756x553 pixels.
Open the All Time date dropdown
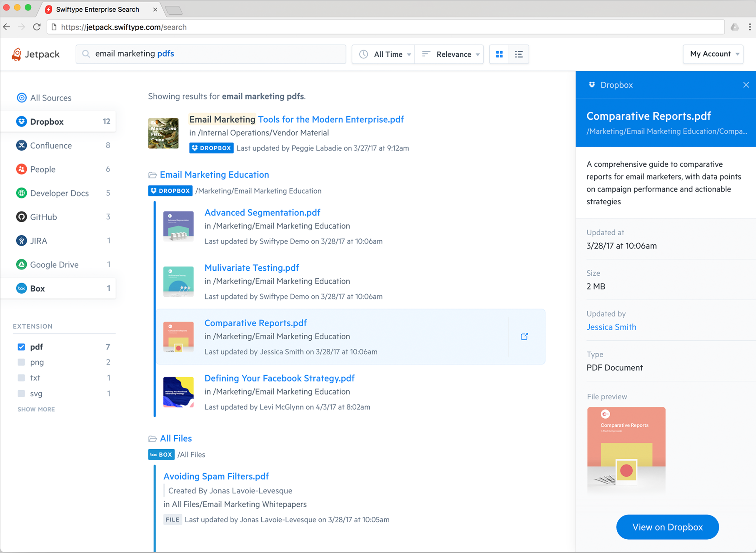(383, 54)
